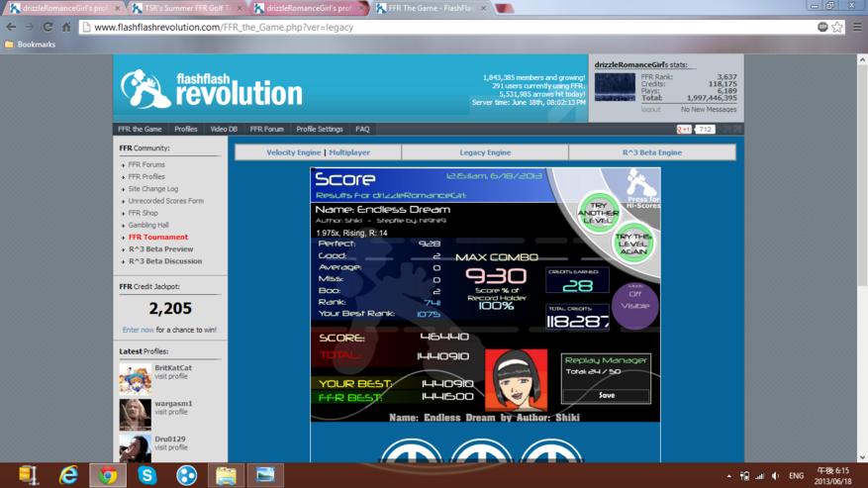Open the FAQ menu item
The height and width of the screenshot is (488, 868).
tap(362, 129)
